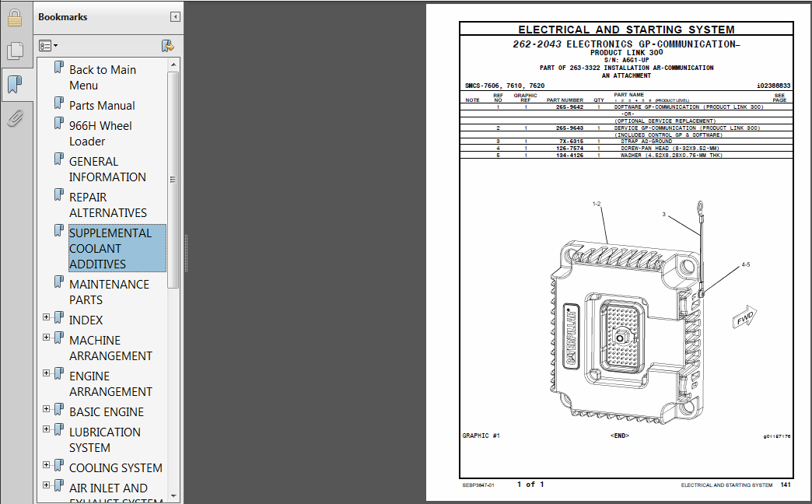
Task: Click bookmark icon beside REPAIR ALTERNATIVES
Action: coord(60,194)
